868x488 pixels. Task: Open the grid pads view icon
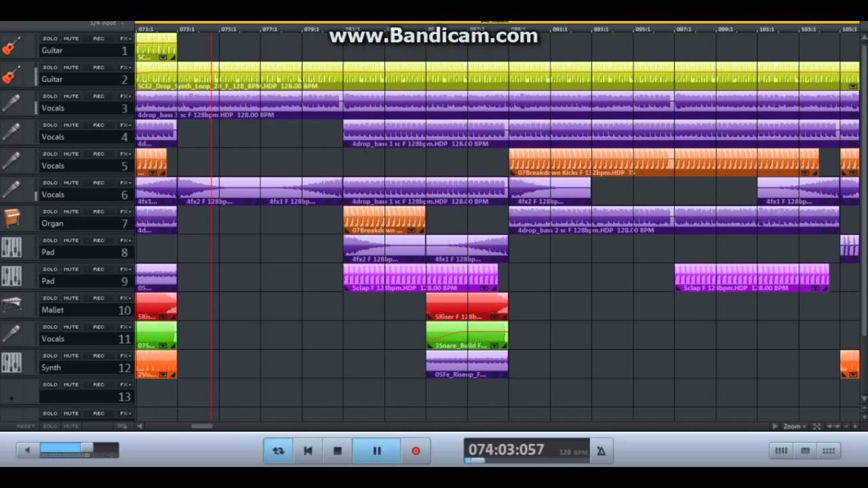coord(829,451)
